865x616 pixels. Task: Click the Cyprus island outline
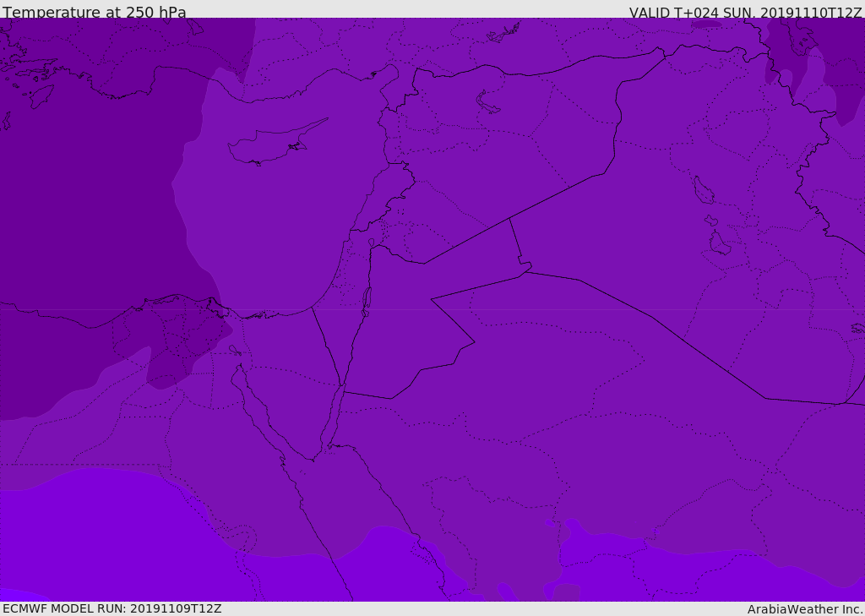276,143
